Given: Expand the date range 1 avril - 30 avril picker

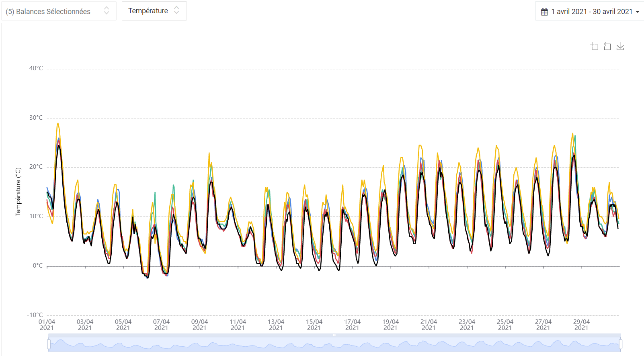Looking at the screenshot, I should coord(590,11).
